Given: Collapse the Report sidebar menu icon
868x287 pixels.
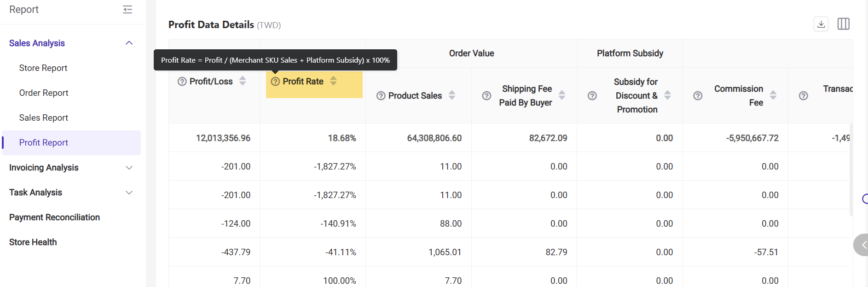Looking at the screenshot, I should pos(127,10).
